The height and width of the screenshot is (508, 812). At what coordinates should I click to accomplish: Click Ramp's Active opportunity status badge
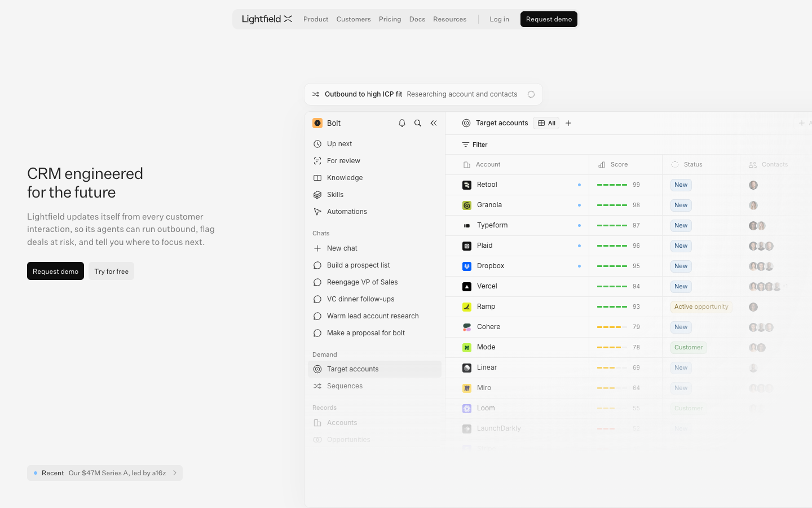point(701,307)
